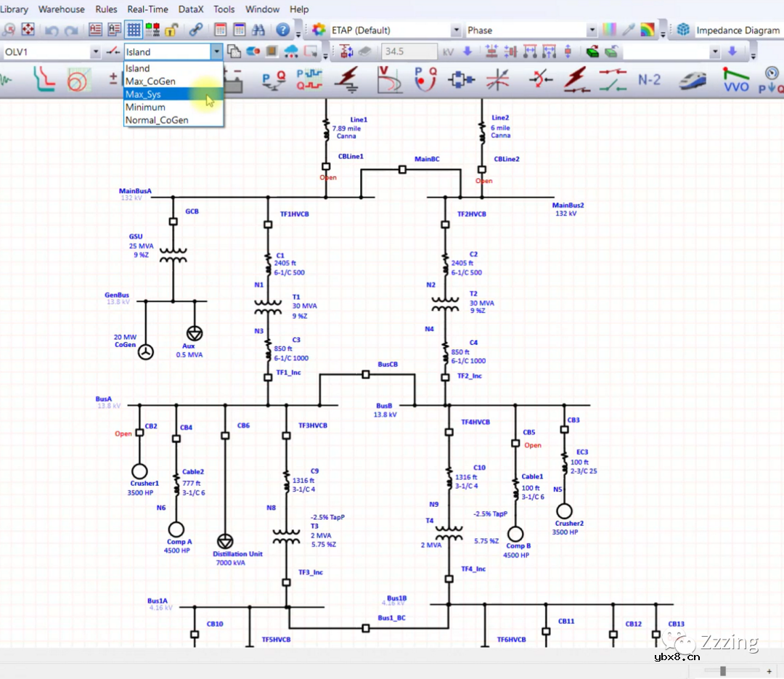
Task: Click the 20 MW CoGen generator symbol
Action: click(147, 352)
